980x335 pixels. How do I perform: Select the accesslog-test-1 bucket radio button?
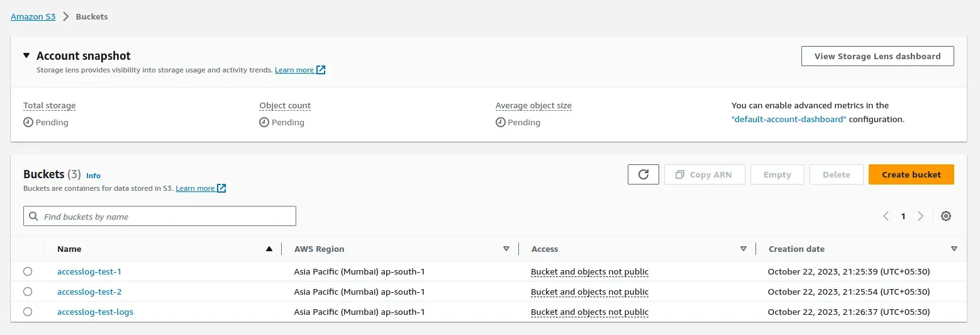coord(28,271)
